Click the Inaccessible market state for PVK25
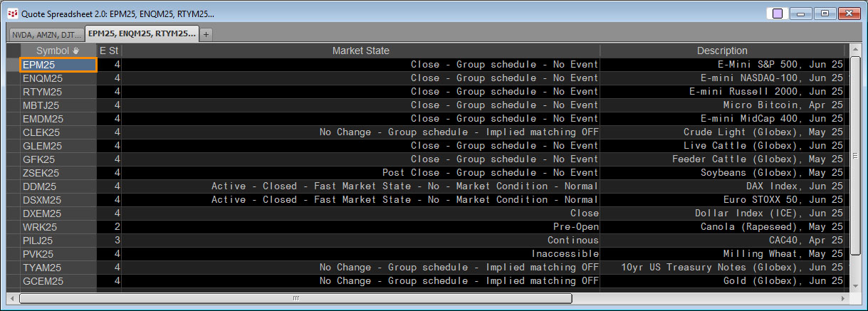This screenshot has height=311, width=868. tap(565, 254)
